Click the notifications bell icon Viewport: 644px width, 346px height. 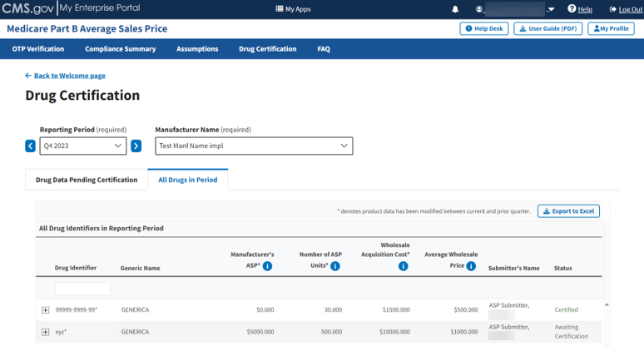(x=455, y=9)
